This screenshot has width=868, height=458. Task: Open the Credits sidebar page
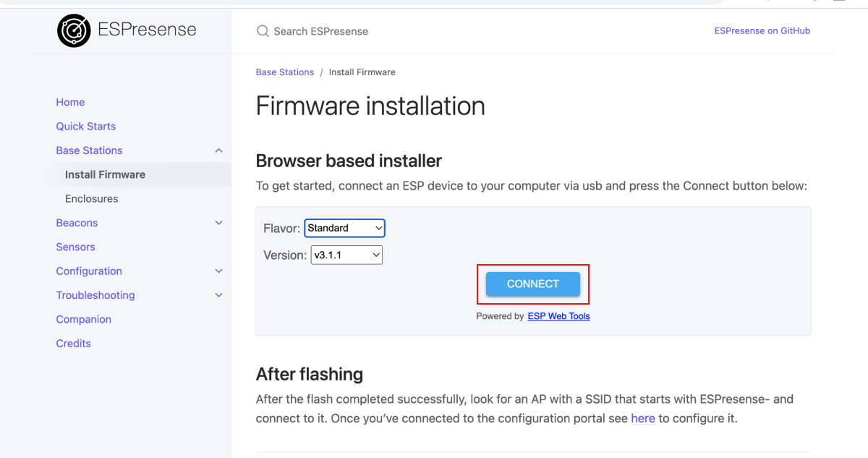[73, 343]
